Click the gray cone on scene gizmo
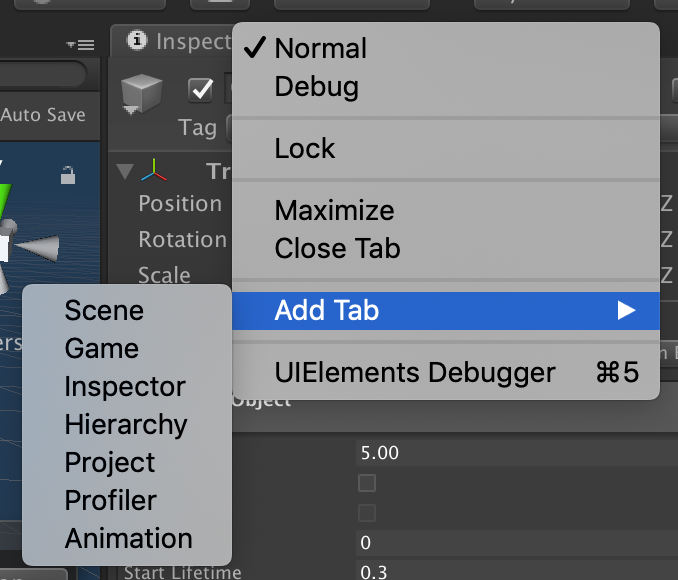This screenshot has height=580, width=678. 38,248
